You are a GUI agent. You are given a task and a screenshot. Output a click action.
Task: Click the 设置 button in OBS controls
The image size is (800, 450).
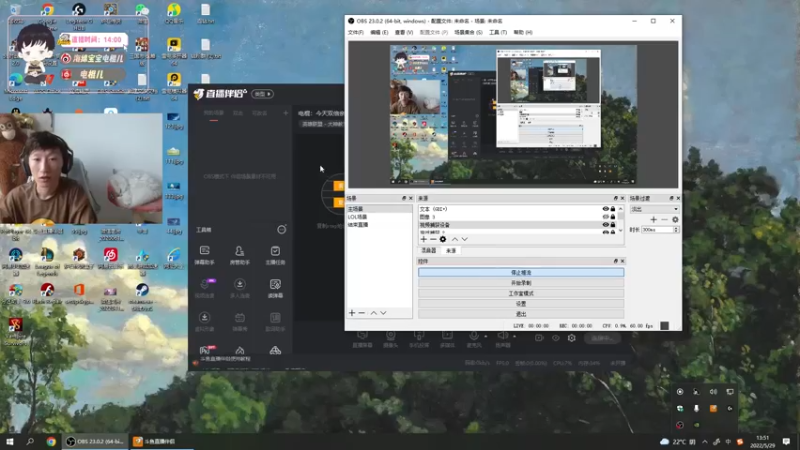coord(521,304)
